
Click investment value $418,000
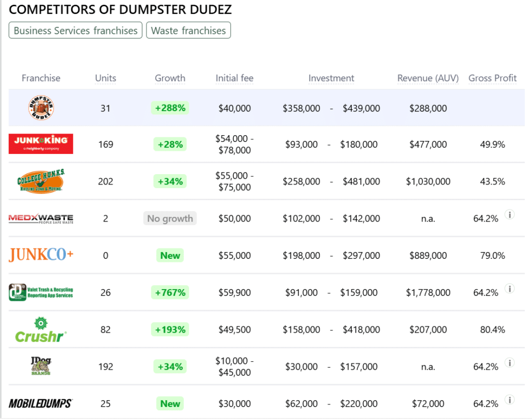coord(362,330)
